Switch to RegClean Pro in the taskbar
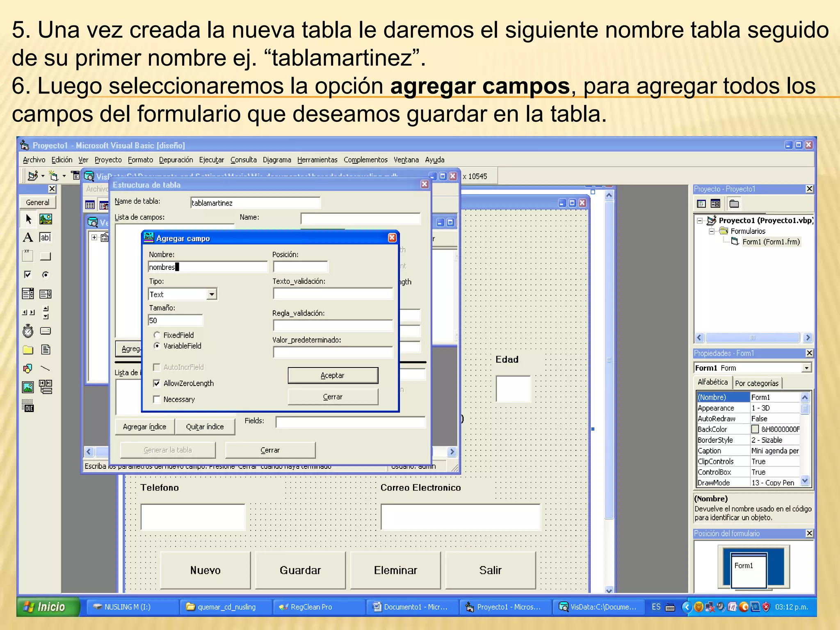The height and width of the screenshot is (630, 840). pyautogui.click(x=319, y=607)
